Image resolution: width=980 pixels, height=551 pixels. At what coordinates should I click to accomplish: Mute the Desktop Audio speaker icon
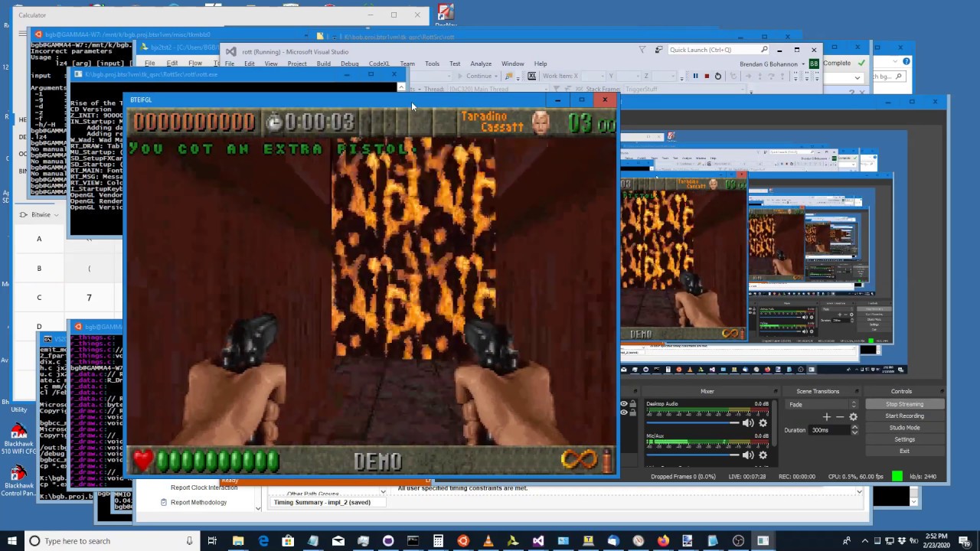[x=748, y=422]
